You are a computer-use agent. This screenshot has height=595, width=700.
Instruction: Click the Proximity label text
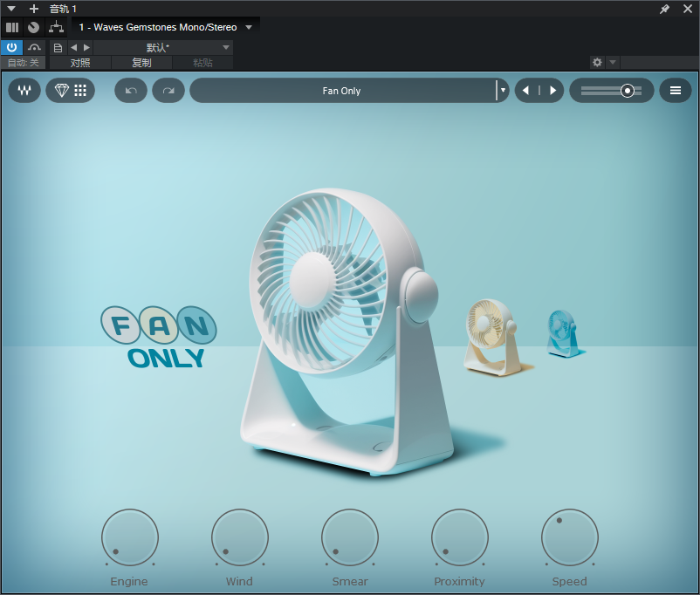(459, 581)
